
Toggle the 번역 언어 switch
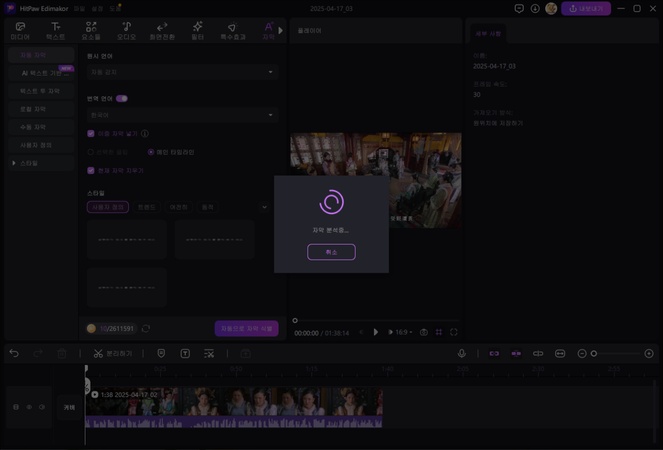click(x=122, y=99)
